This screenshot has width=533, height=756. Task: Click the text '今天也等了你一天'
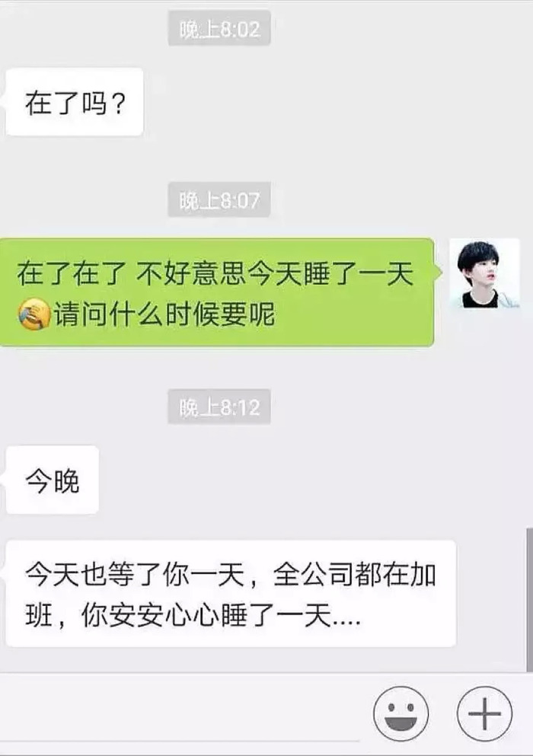click(x=135, y=574)
